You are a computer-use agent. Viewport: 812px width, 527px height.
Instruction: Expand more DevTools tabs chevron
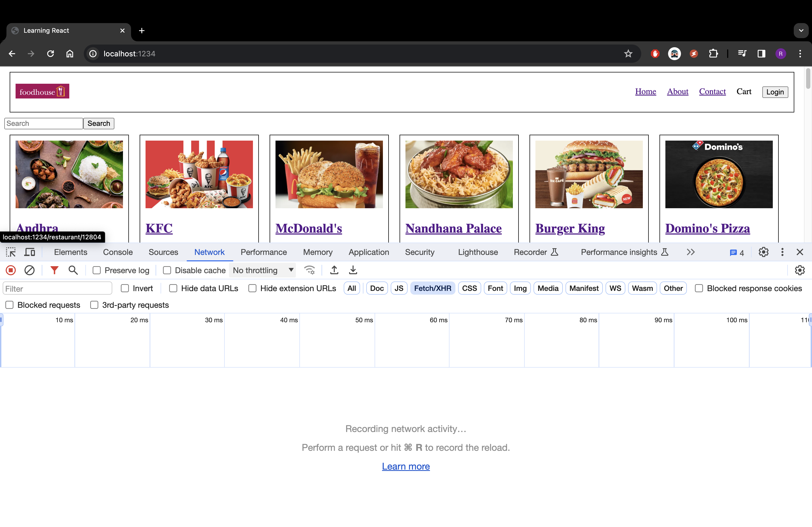point(691,252)
